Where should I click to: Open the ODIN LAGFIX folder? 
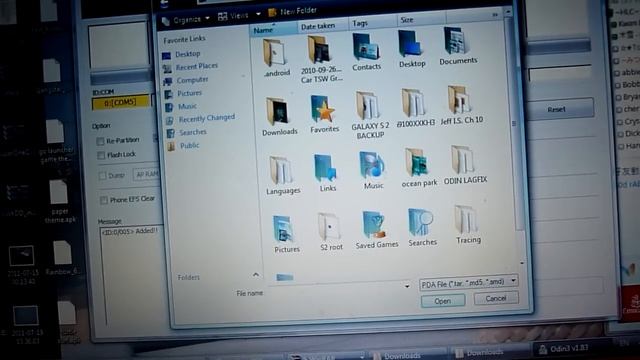click(465, 165)
